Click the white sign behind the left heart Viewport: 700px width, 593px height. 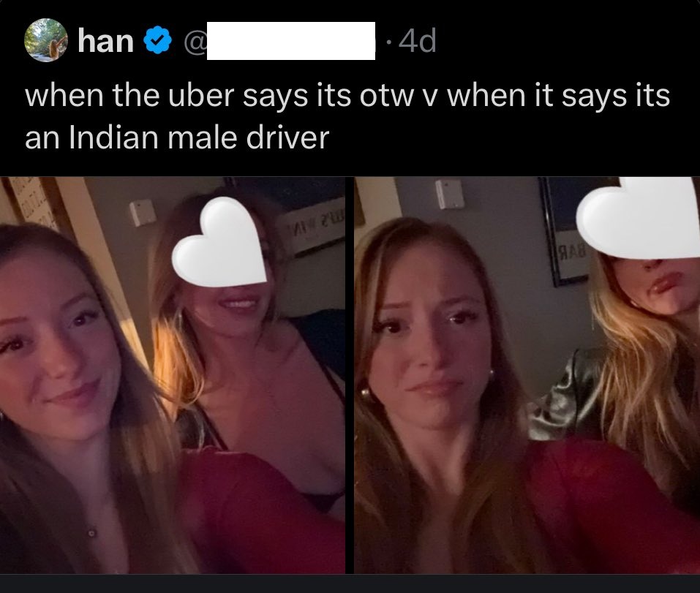click(310, 232)
